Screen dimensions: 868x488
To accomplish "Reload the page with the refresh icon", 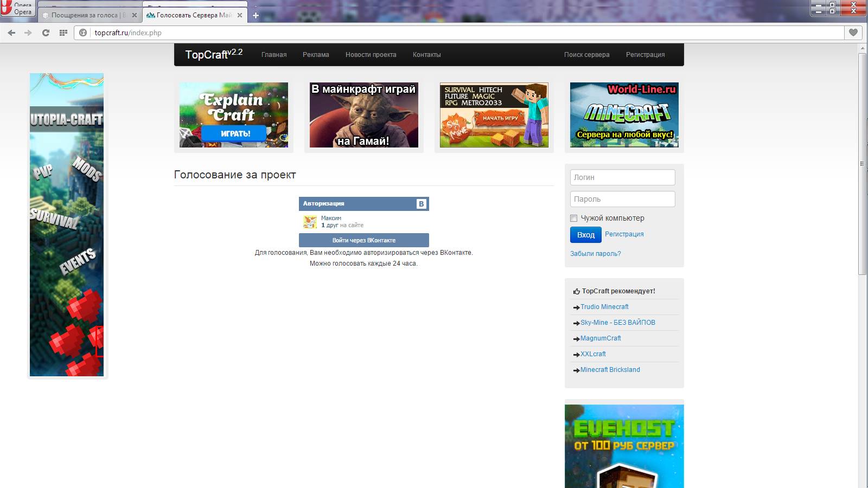I will point(46,33).
